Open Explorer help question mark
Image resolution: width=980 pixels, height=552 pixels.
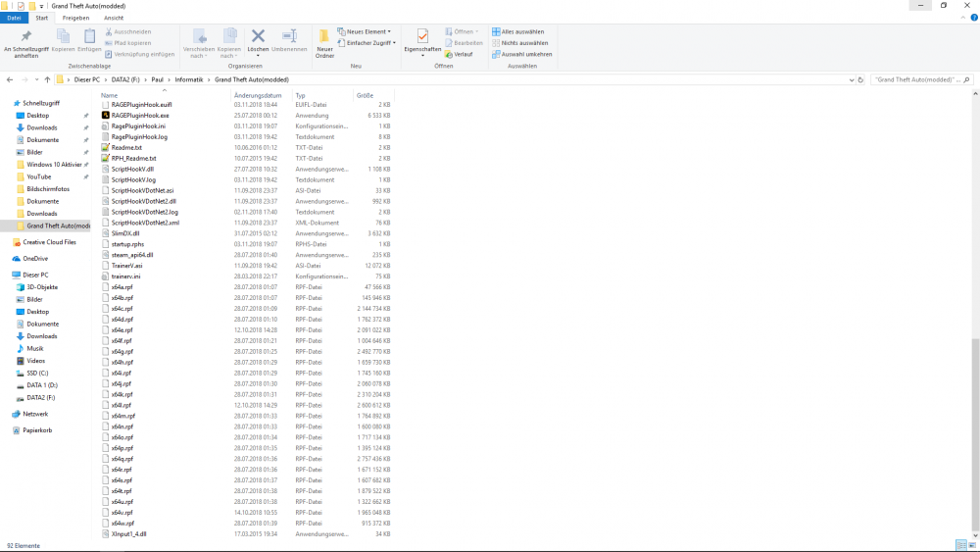[x=974, y=18]
